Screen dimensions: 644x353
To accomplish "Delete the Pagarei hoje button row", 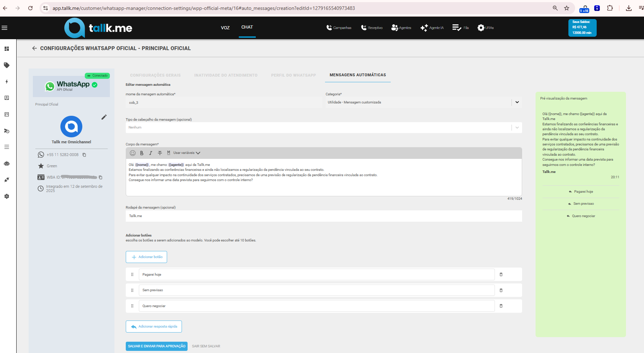I will pyautogui.click(x=501, y=274).
